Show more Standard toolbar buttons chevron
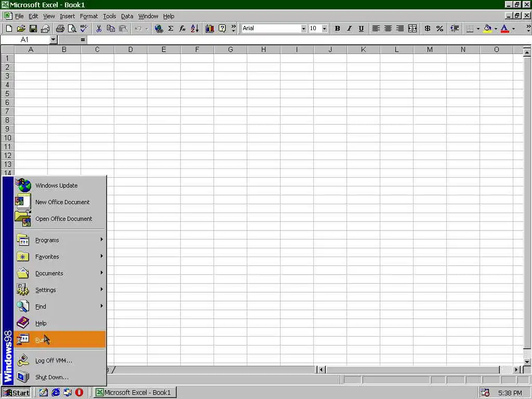This screenshot has height=399, width=532. pyautogui.click(x=233, y=29)
